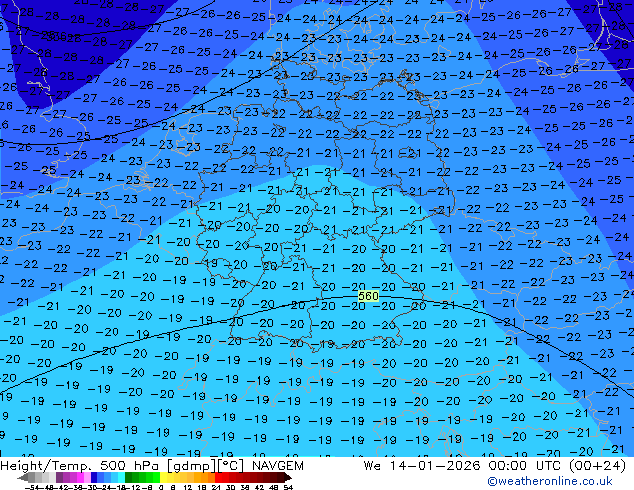634x490 pixels.
Task: Click the [gdmp] unit label
Action: pyautogui.click(x=189, y=466)
